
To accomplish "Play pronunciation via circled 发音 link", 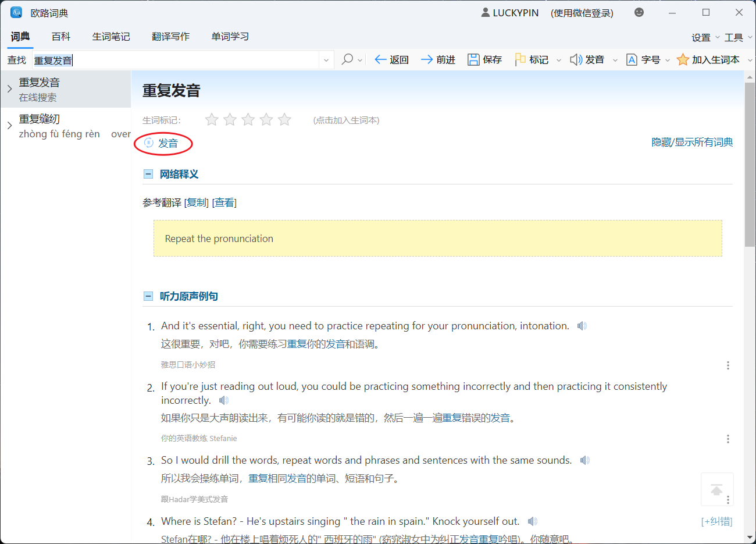I will [161, 143].
